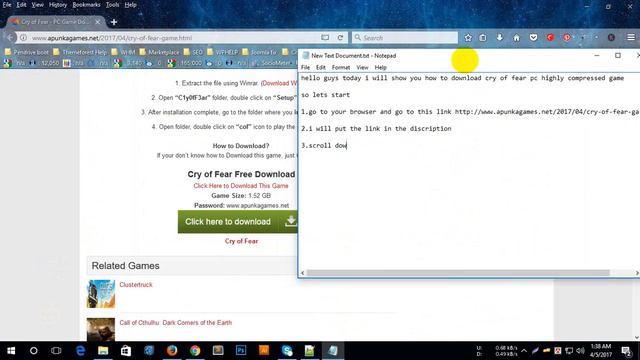
Task: Open Notepad File menu
Action: [305, 67]
